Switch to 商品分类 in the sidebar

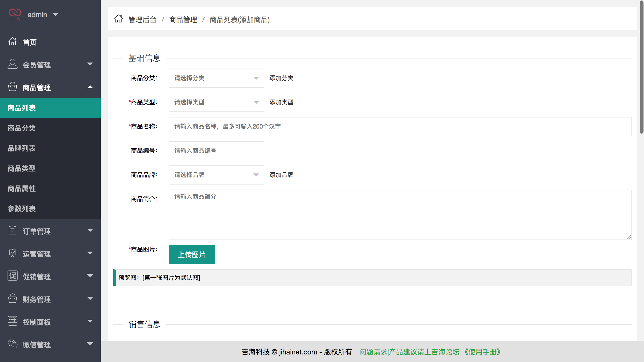21,128
